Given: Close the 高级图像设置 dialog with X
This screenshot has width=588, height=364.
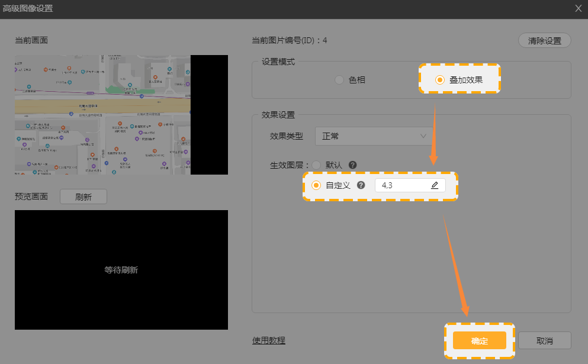Looking at the screenshot, I should coord(579,8).
